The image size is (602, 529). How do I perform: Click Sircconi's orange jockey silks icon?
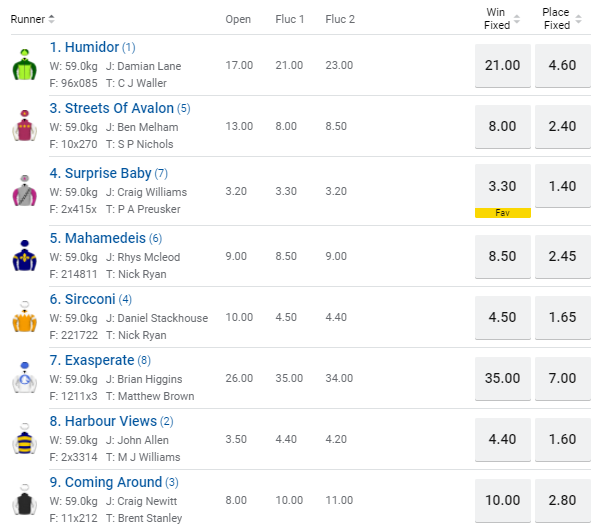pos(25,316)
